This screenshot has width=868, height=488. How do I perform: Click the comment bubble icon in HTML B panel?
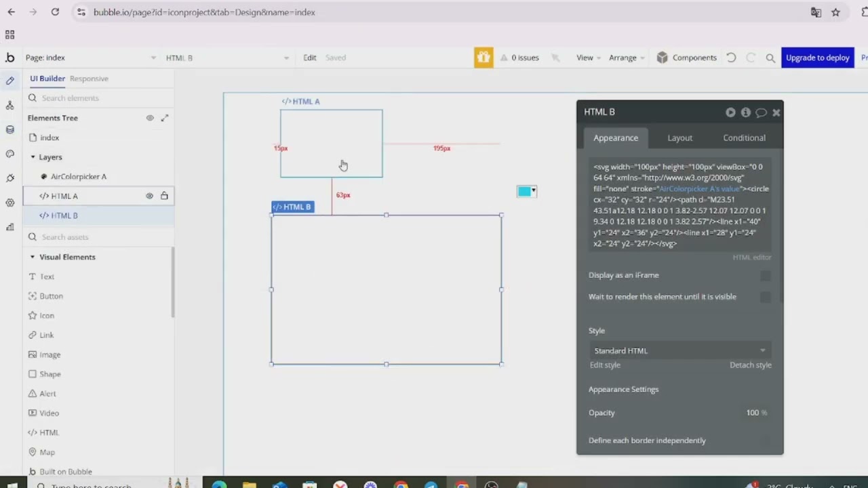[x=761, y=113]
